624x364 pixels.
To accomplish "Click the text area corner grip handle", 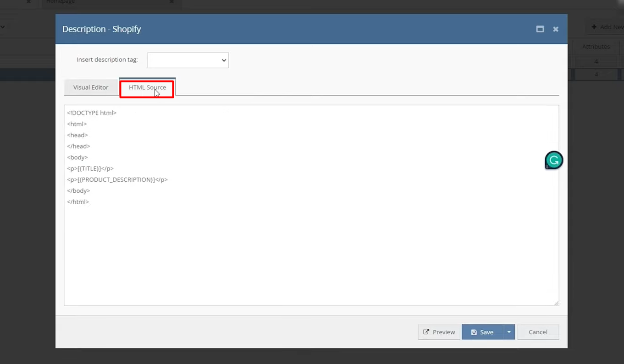I will (x=556, y=303).
